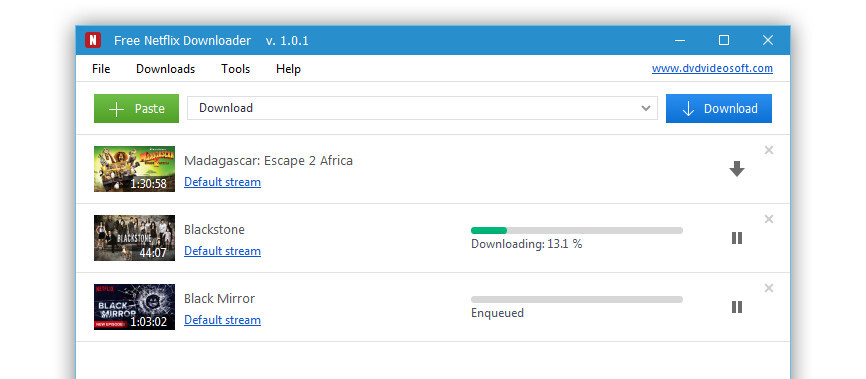Minimize the Free Netflix Downloader window
This screenshot has width=866, height=379.
[x=680, y=40]
